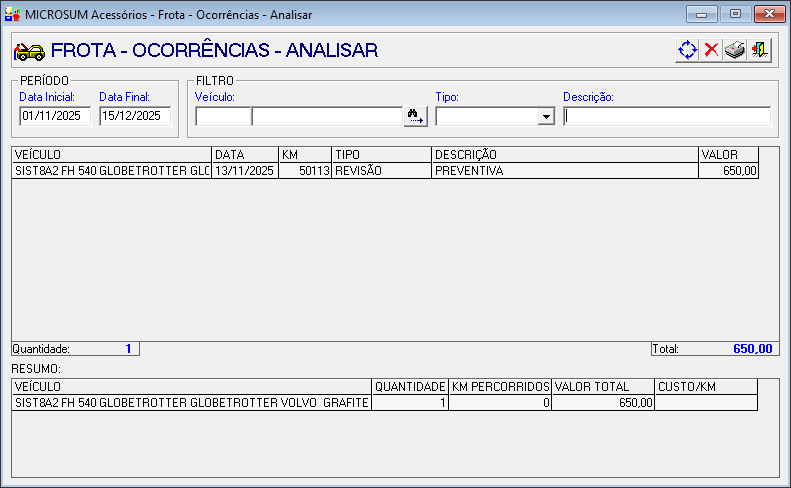Click the Total 650,00 value

point(753,349)
